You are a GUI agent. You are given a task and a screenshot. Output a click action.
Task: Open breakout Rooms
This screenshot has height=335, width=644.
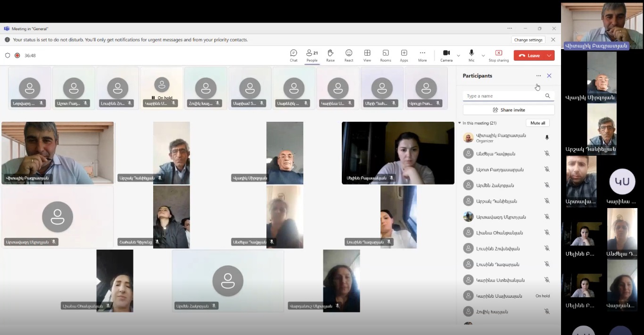(x=386, y=55)
